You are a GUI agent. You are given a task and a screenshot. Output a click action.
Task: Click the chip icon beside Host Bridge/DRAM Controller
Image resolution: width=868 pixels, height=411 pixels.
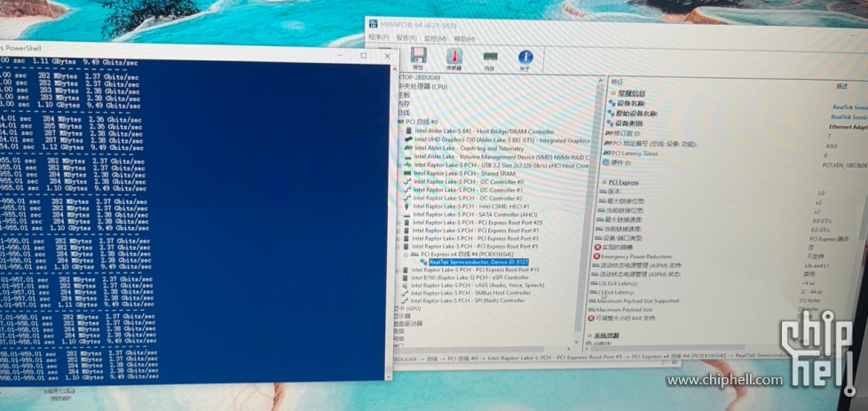[408, 131]
